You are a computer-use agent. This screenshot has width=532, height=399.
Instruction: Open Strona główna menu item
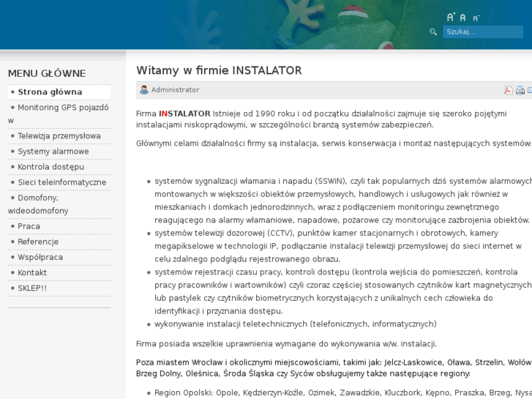(x=59, y=92)
